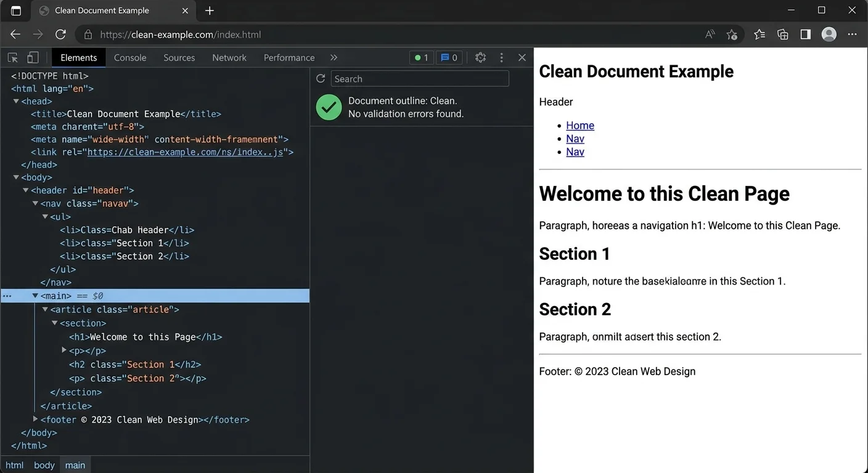Click ellipsis next to main node
The height and width of the screenshot is (473, 868).
point(7,296)
